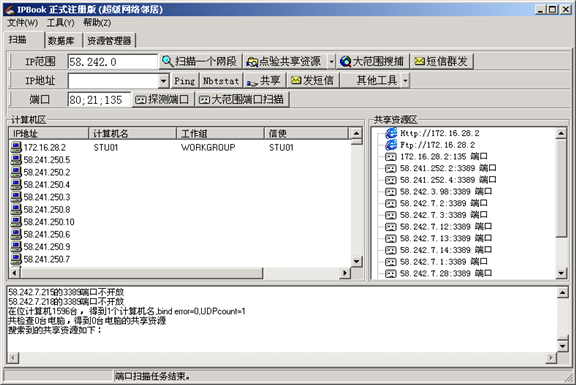The width and height of the screenshot is (576, 385).
Task: Open the 帮助(Z) menu
Action: 97,23
